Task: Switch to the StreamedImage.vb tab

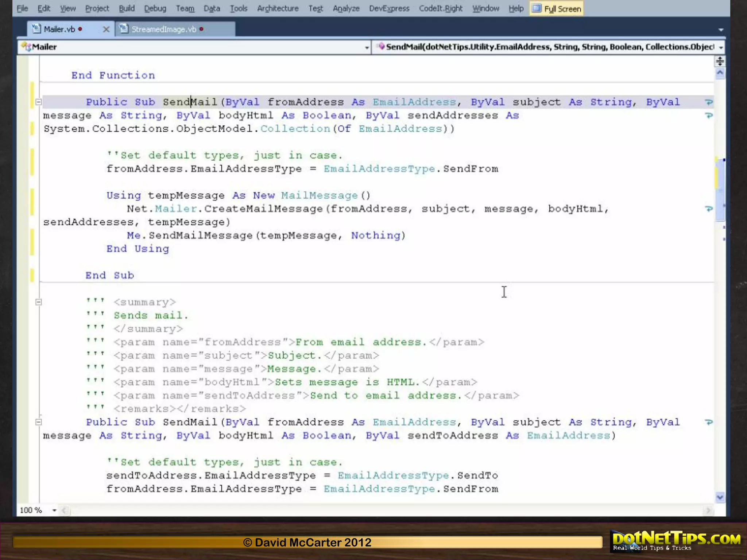Action: [163, 29]
